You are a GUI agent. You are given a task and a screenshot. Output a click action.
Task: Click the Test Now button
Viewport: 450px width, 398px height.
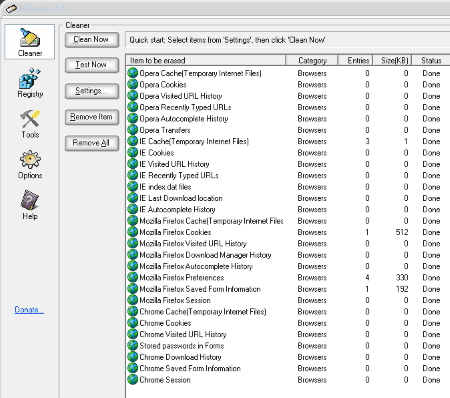[x=92, y=65]
